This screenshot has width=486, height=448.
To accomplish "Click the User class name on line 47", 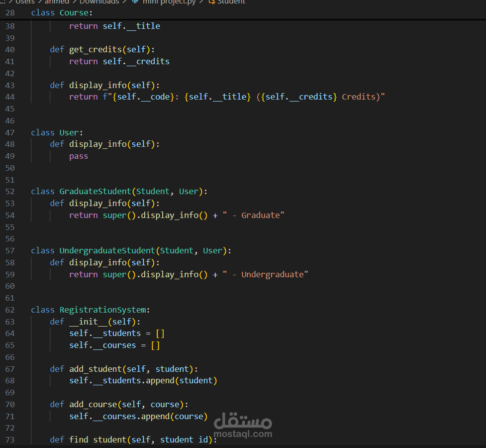I will coord(69,133).
